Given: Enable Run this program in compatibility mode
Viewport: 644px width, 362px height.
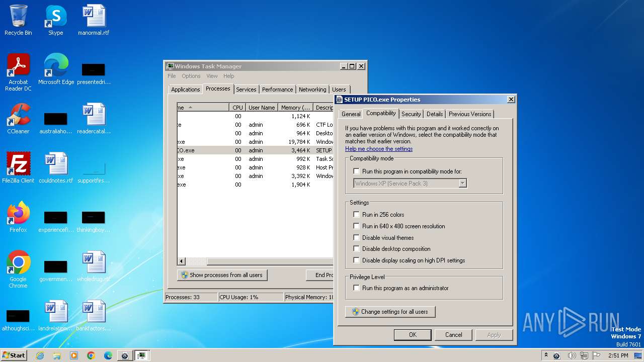Looking at the screenshot, I should (357, 171).
